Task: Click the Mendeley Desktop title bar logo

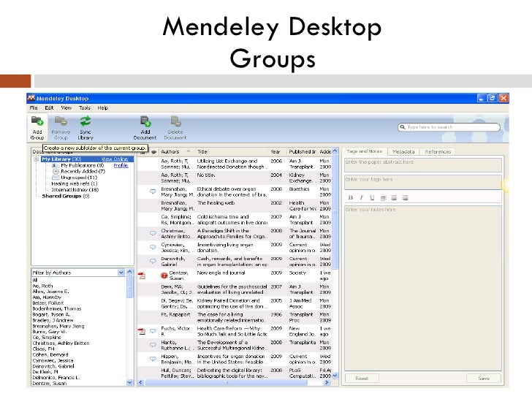Action: [31, 98]
